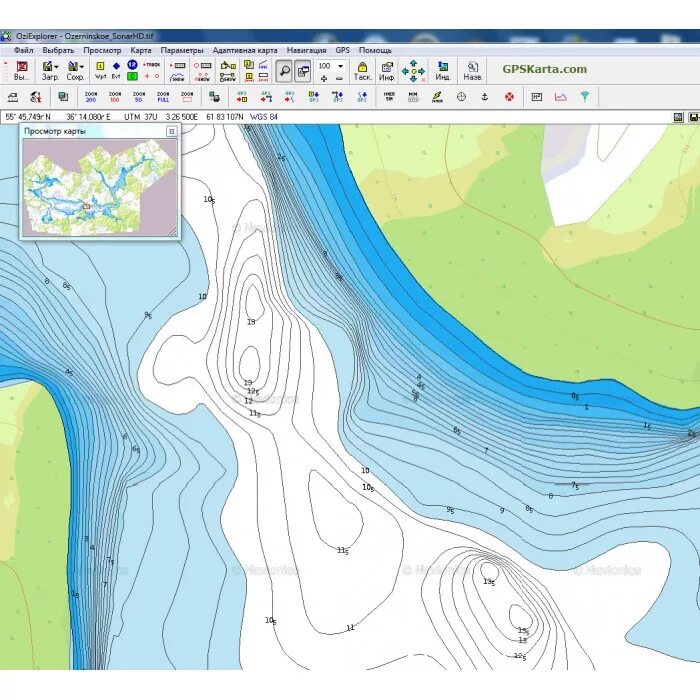This screenshot has height=700, width=700.
Task: Toggle the TRACK manual tracking tool
Action: click(152, 65)
